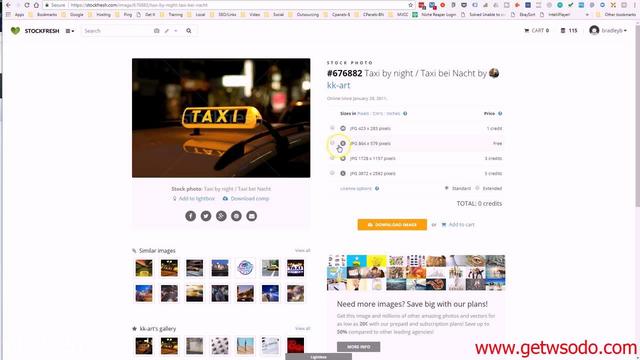Viewport: 640px width, 360px height.
Task: Open the first Similar images thumbnail
Action: (x=144, y=268)
